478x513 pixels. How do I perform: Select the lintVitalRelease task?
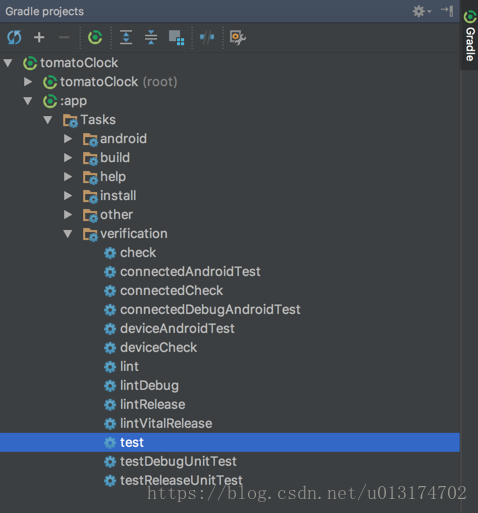tap(166, 424)
